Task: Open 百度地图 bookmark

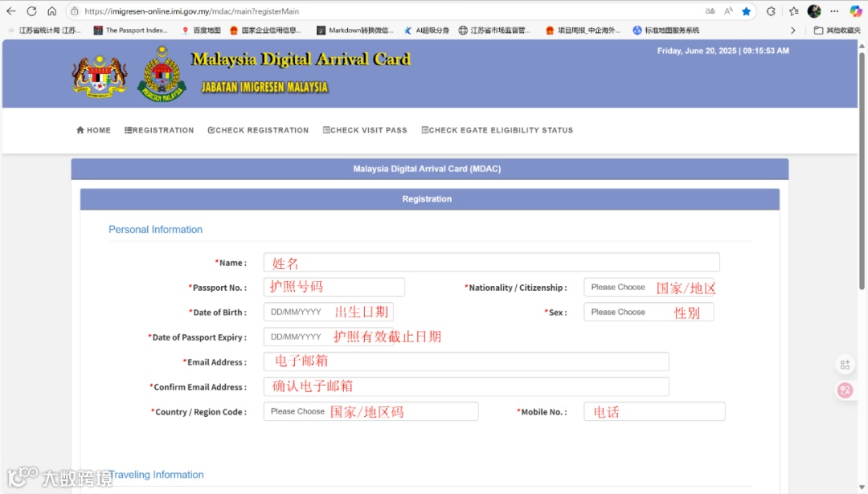Action: 202,31
